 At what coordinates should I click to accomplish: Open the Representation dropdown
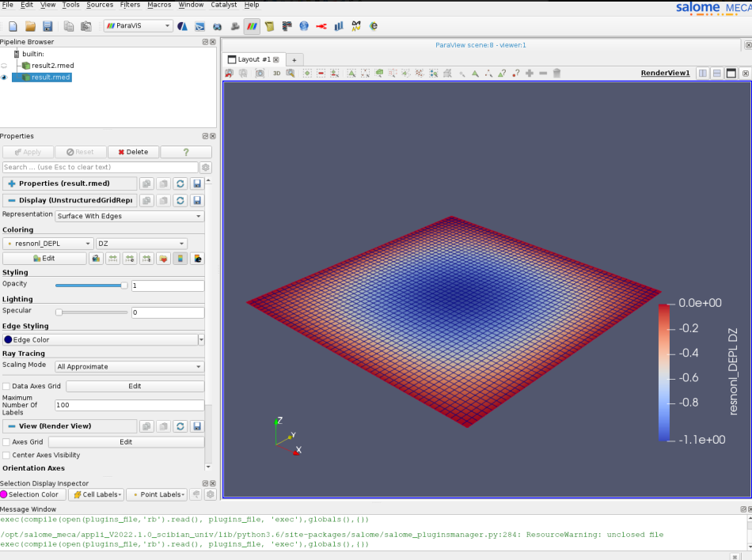pos(129,216)
